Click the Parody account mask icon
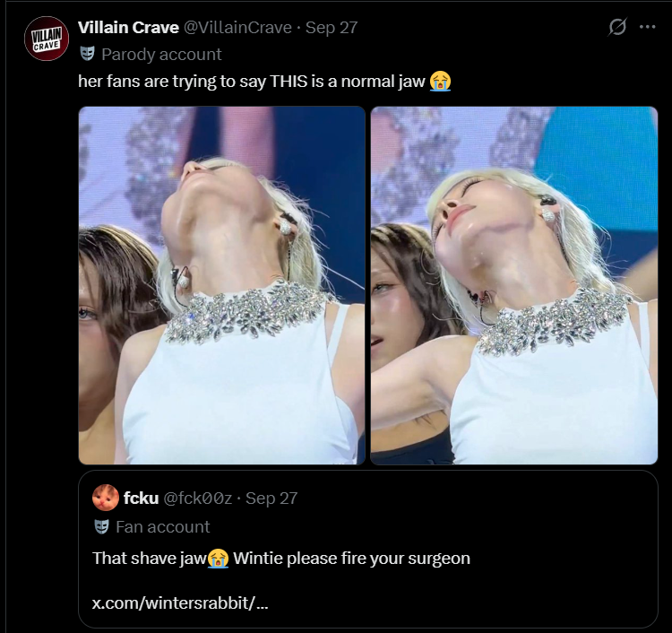The height and width of the screenshot is (633, 672). click(x=88, y=54)
